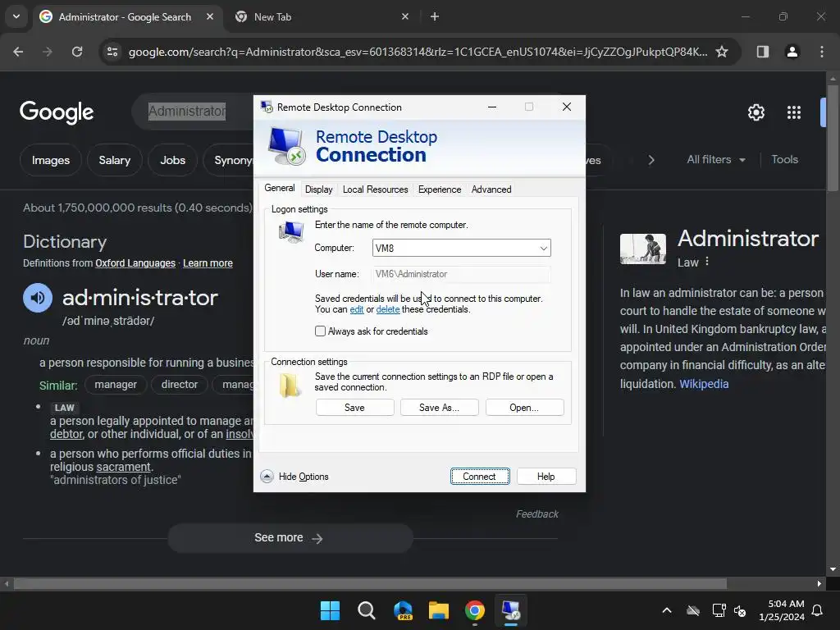Reload the Google search page

click(x=77, y=52)
